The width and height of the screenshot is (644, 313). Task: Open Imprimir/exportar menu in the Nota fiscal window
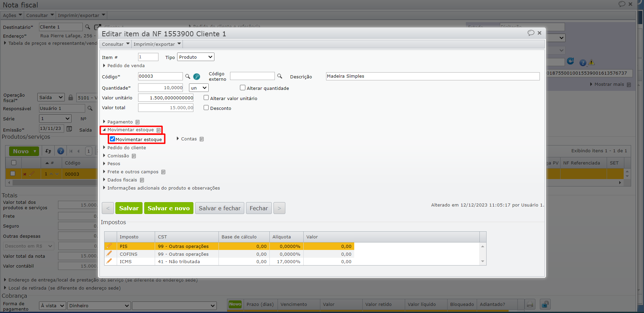pos(81,15)
